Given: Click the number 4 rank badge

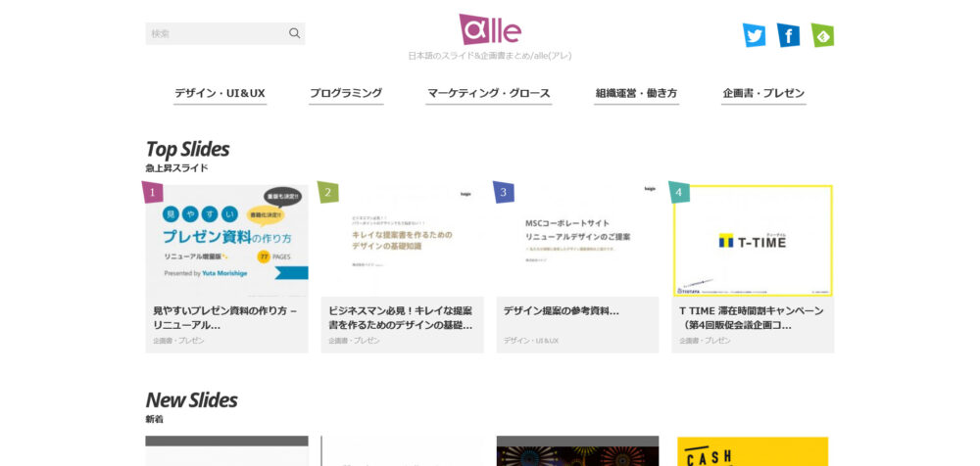Looking at the screenshot, I should point(679,192).
